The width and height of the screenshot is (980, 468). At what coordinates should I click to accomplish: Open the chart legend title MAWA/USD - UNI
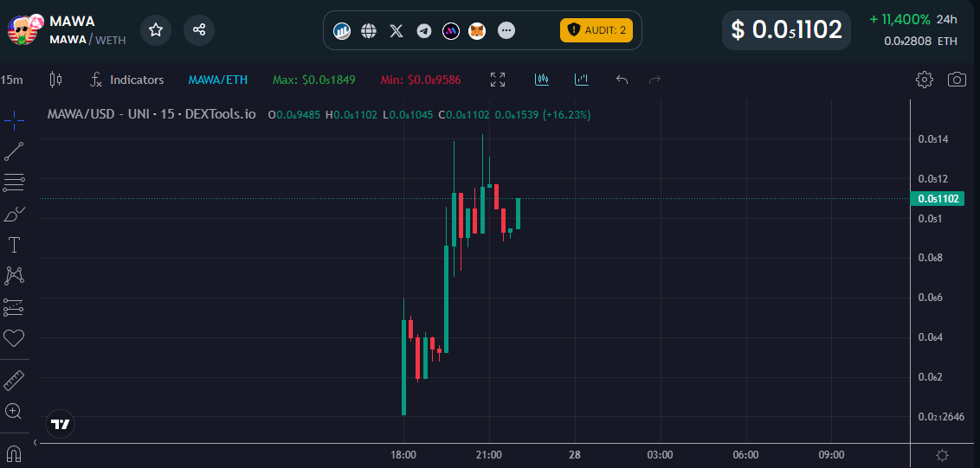[x=152, y=114]
